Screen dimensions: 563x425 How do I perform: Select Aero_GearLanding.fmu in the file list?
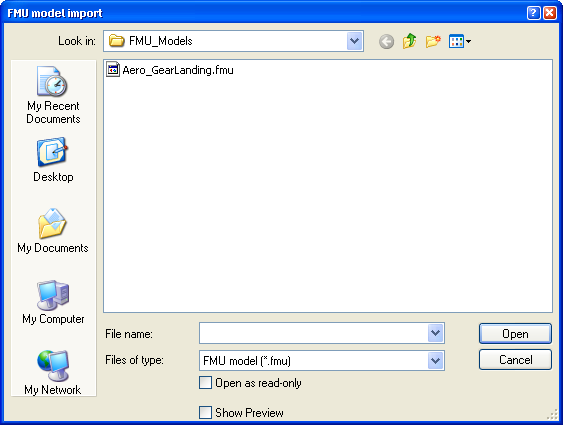click(x=170, y=70)
